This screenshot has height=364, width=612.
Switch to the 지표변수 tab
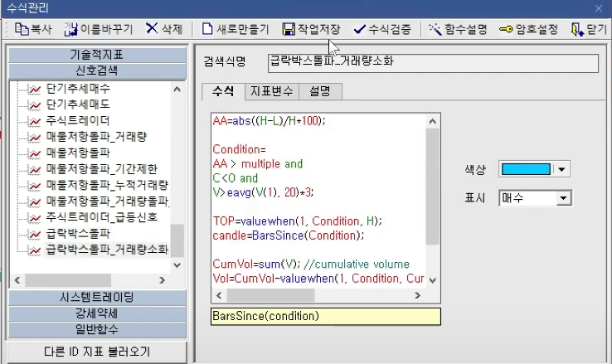click(270, 90)
